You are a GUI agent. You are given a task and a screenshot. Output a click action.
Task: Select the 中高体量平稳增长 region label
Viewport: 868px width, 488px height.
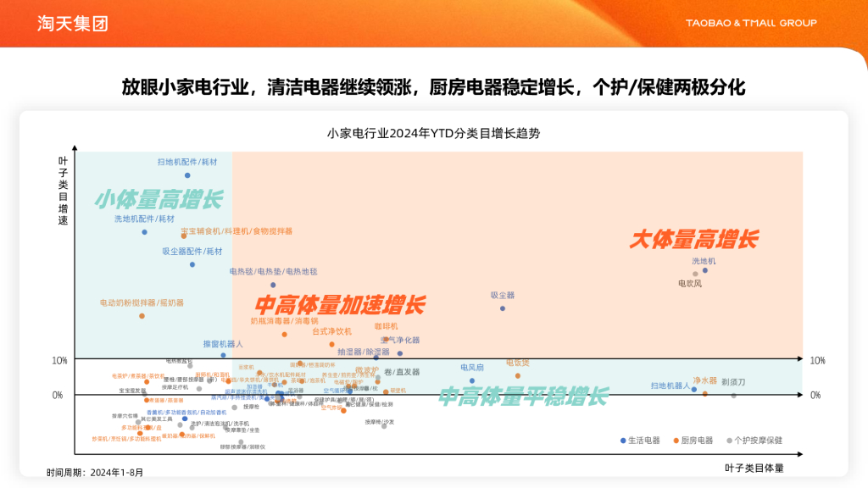pyautogui.click(x=523, y=396)
